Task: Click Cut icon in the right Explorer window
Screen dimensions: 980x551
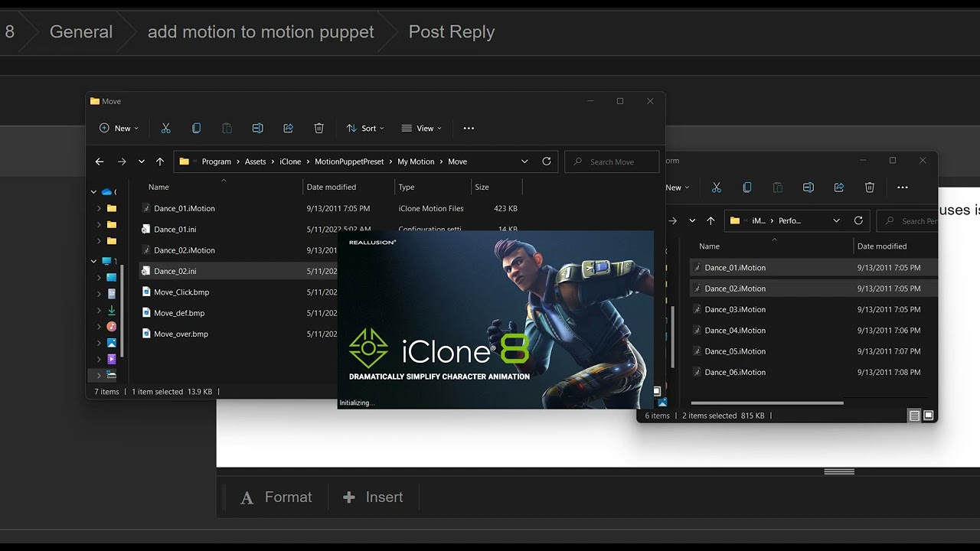Action: [x=717, y=187]
